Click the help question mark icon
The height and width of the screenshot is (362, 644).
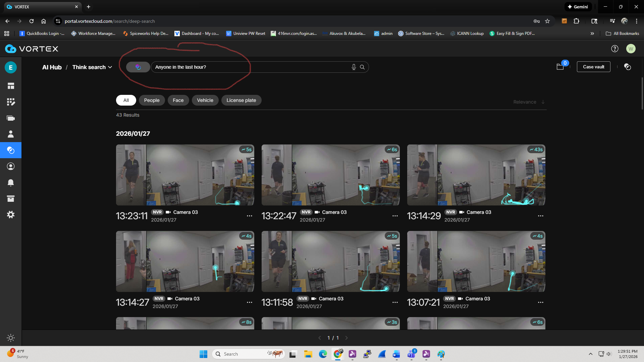(614, 49)
